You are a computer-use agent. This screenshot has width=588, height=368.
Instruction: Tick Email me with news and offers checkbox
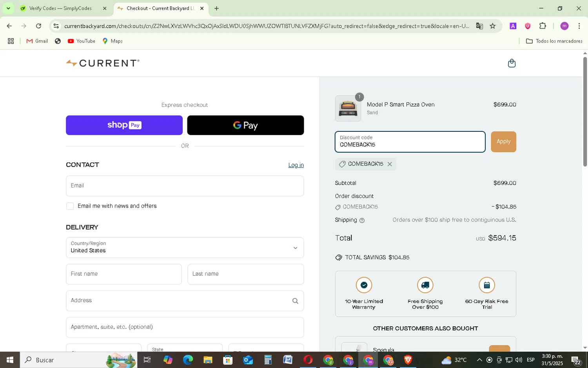[x=70, y=206]
